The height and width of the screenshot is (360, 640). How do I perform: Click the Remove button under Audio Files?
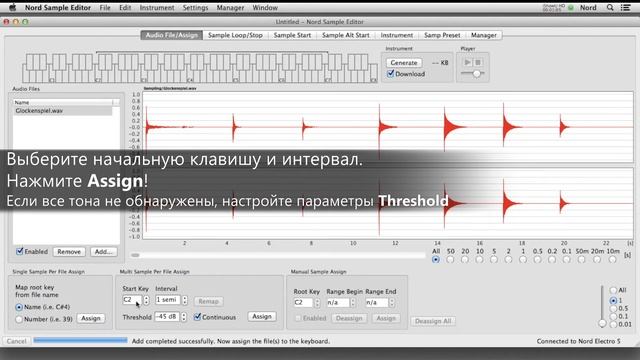[69, 252]
